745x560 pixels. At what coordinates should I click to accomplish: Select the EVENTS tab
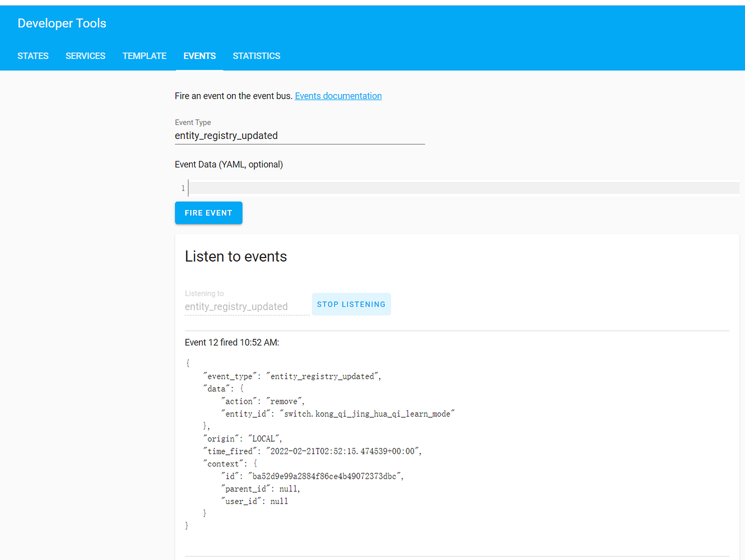pos(199,56)
